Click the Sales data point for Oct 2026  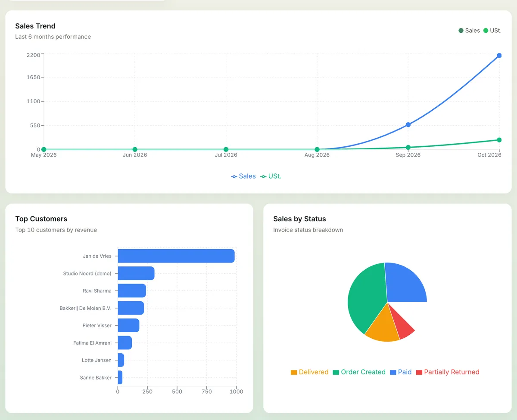click(499, 56)
